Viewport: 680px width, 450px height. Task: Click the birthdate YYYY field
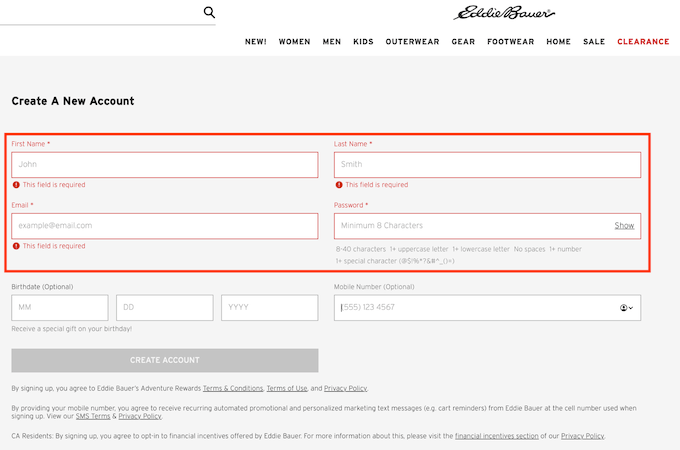[270, 308]
